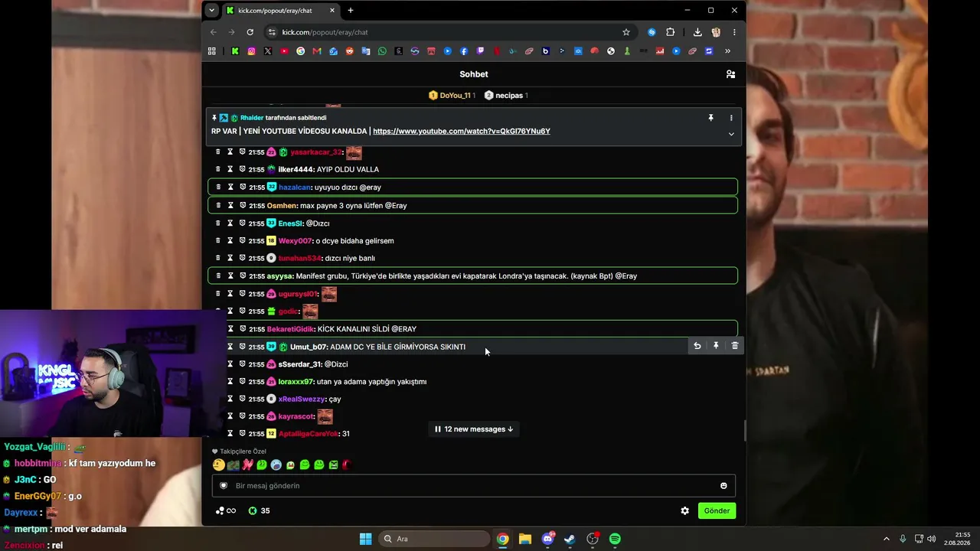This screenshot has width=980, height=551.
Task: Open the emoji picker in message box
Action: coord(724,486)
